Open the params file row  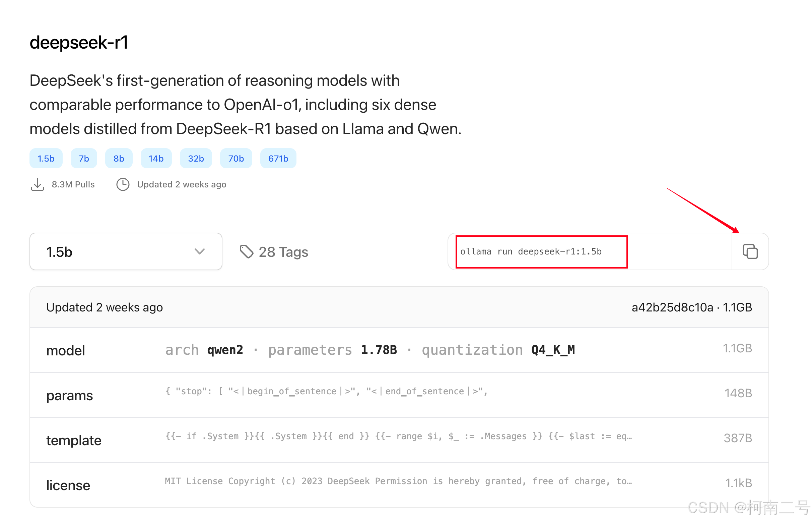pos(399,395)
